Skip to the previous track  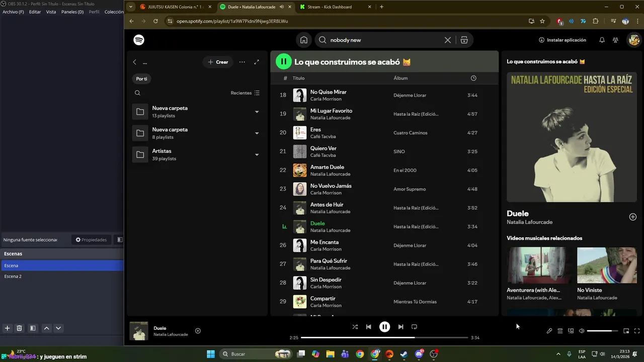(368, 327)
